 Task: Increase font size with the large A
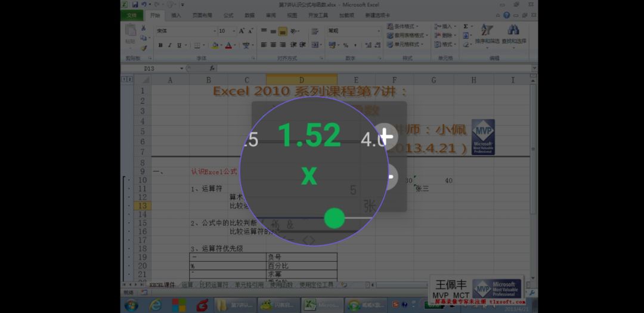click(x=241, y=31)
